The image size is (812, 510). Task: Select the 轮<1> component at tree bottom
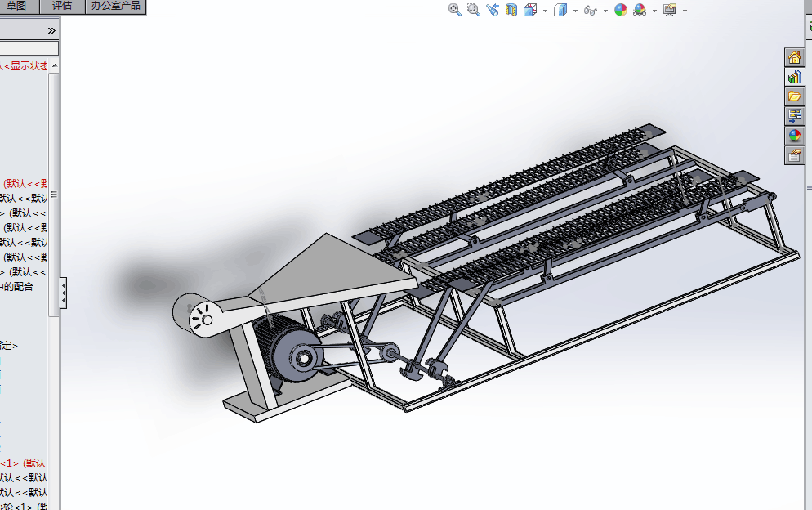[24, 507]
